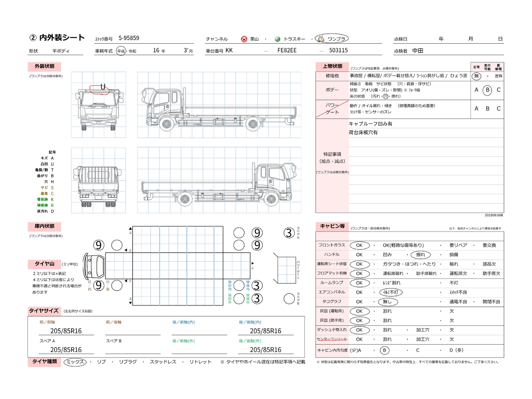
Task: Click the キャビン等 section header
Action: pyautogui.click(x=332, y=226)
